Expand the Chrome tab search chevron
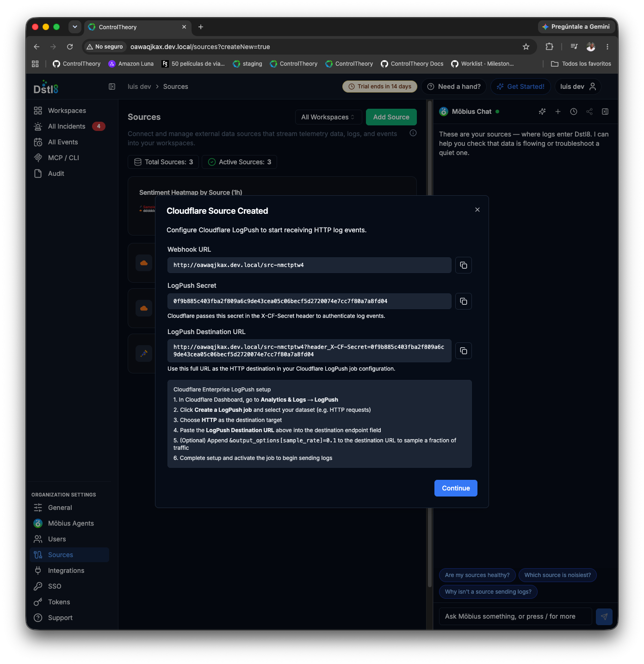Image resolution: width=644 pixels, height=664 pixels. coord(75,27)
